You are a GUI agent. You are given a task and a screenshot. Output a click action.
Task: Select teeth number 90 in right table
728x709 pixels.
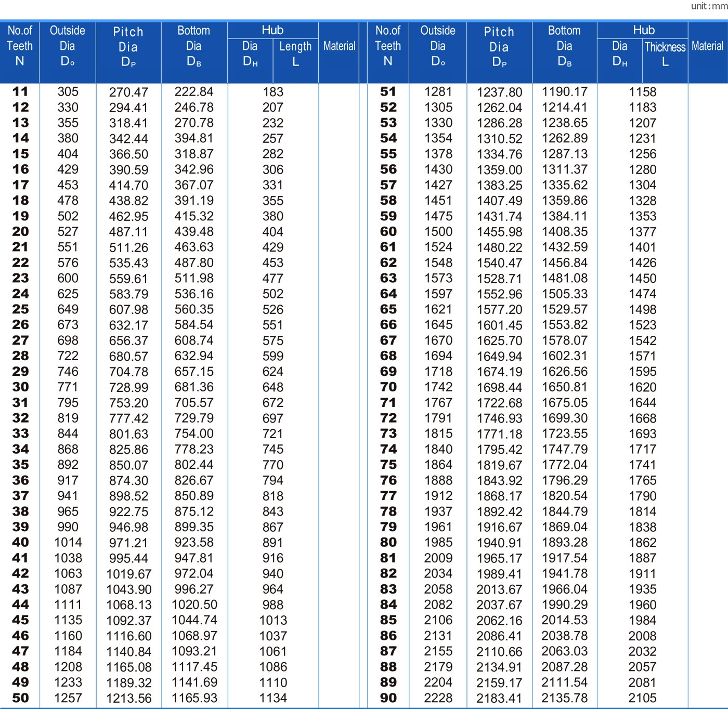pos(389,697)
